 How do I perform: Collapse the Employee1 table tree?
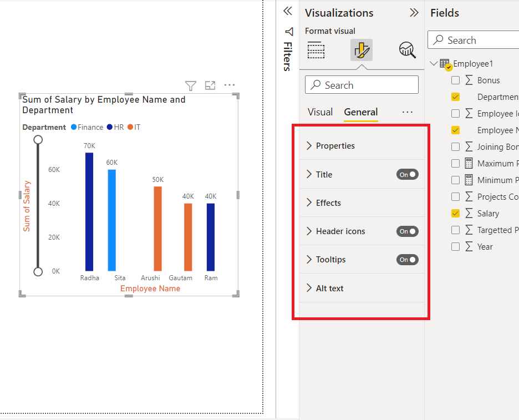tap(434, 63)
